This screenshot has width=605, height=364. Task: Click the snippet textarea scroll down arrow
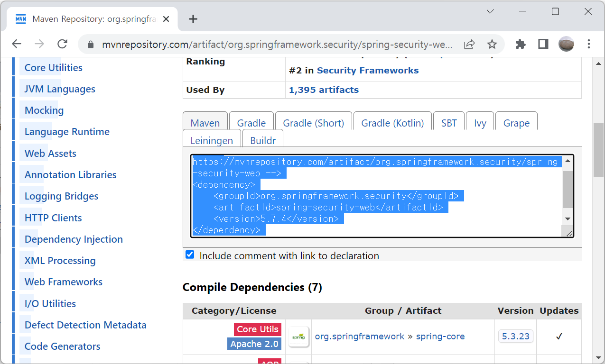click(568, 219)
